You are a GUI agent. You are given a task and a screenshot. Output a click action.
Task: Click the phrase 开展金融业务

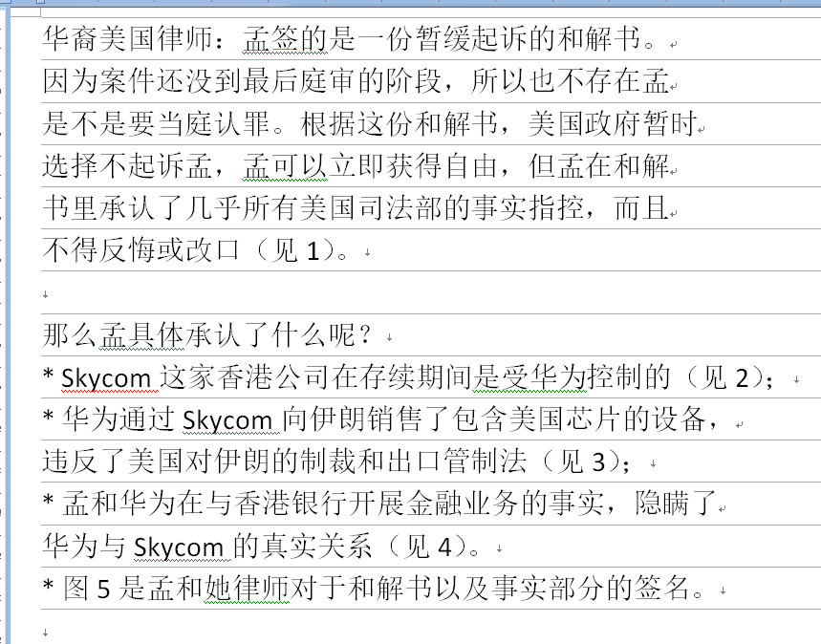(x=434, y=504)
